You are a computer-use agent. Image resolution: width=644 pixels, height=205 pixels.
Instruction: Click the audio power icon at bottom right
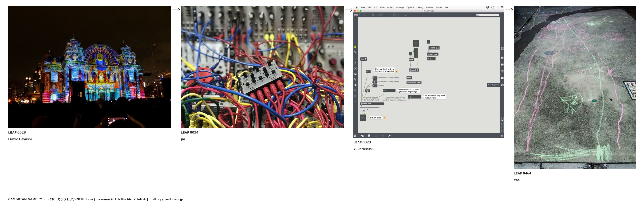(502, 136)
